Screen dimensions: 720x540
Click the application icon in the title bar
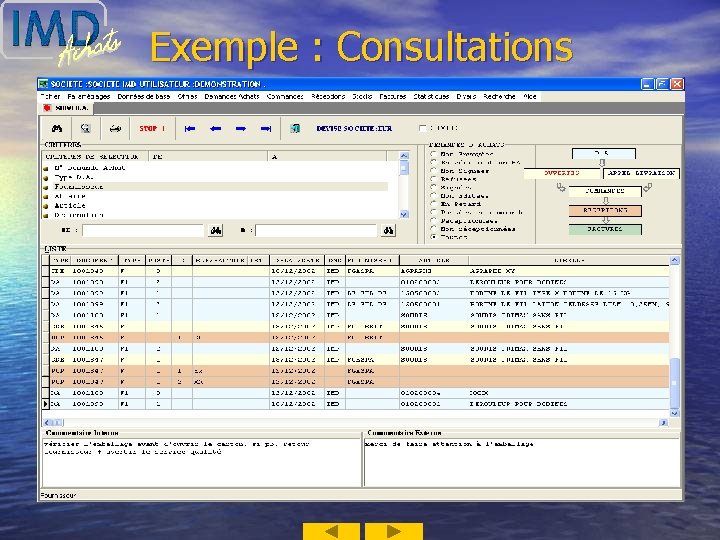43,84
